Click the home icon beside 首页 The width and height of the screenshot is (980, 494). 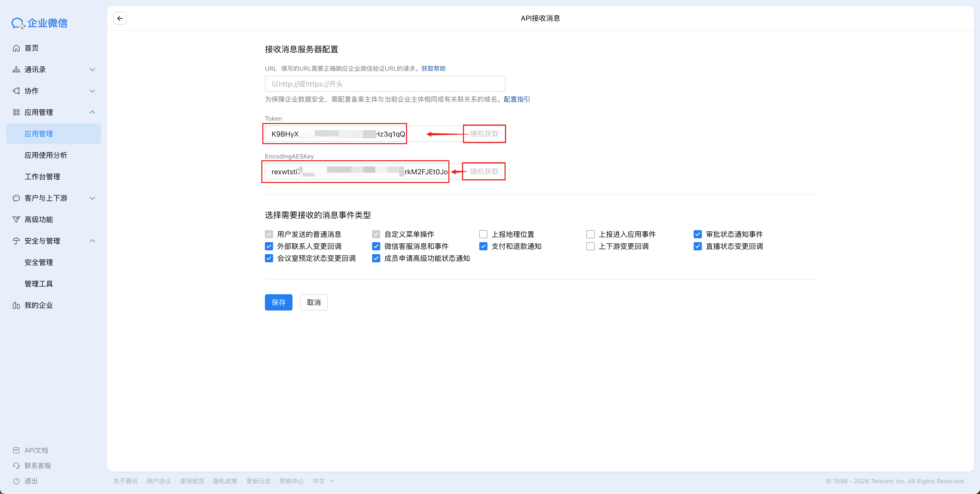16,48
